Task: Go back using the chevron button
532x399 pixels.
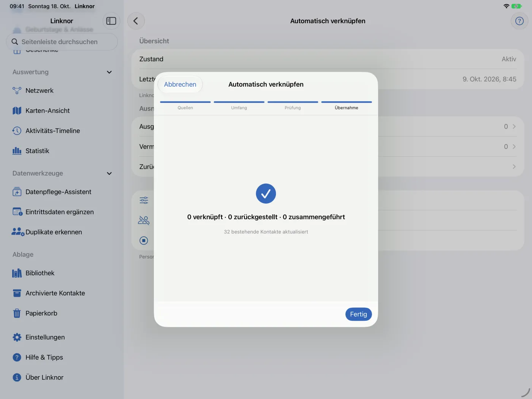Action: click(x=136, y=21)
